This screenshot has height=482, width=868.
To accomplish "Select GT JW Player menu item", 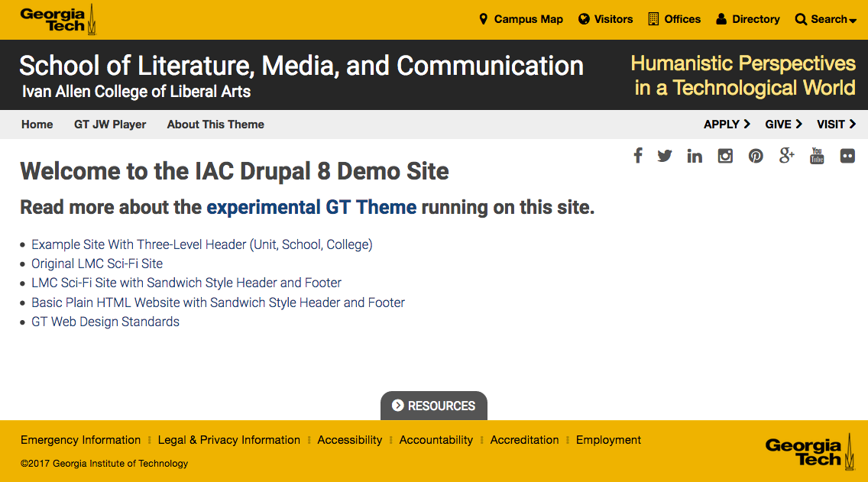I will tap(110, 125).
